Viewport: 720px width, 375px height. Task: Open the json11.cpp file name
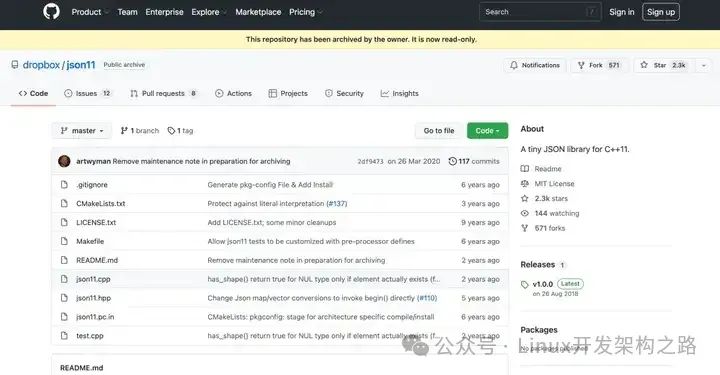[x=93, y=279]
